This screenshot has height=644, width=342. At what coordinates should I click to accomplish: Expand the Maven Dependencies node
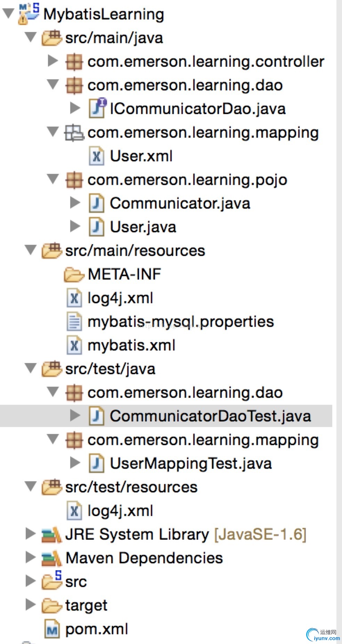point(31,558)
